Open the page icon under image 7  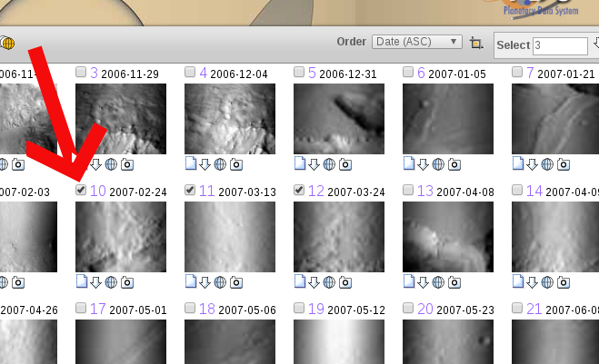click(x=518, y=162)
